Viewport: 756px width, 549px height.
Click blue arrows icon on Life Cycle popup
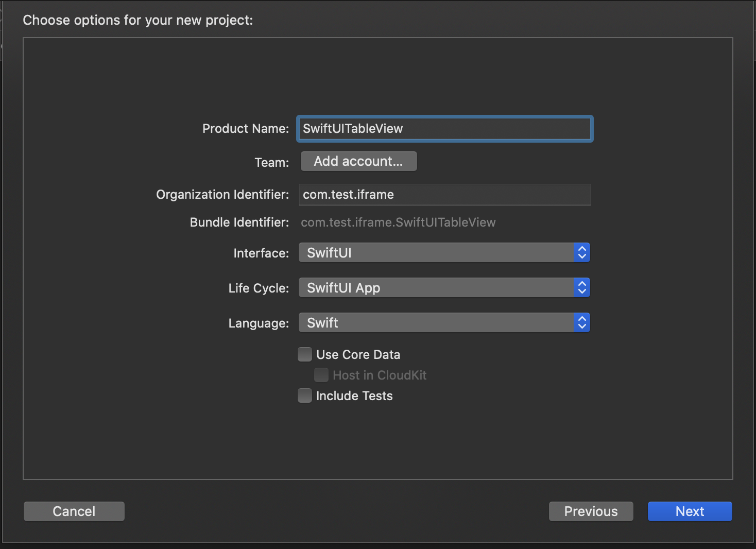582,288
